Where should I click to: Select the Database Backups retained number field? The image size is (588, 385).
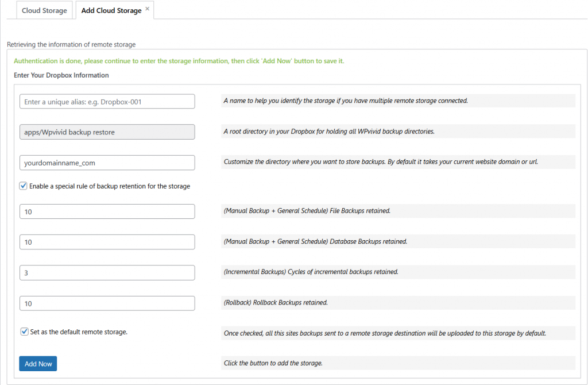coord(107,242)
